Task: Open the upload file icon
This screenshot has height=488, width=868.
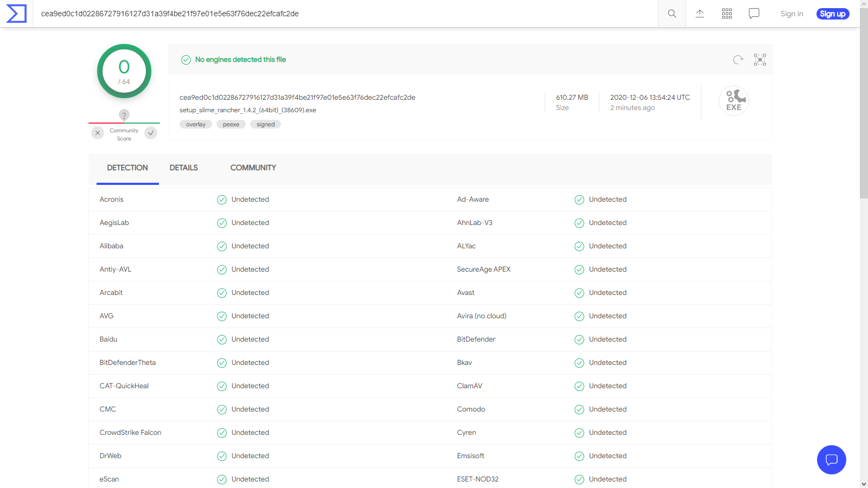Action: 700,14
